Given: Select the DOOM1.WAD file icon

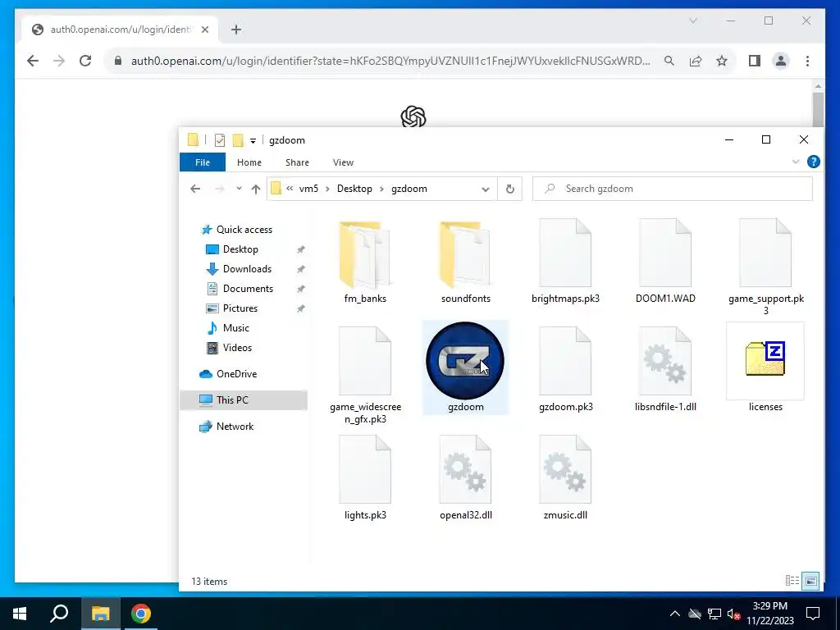Looking at the screenshot, I should [x=665, y=253].
